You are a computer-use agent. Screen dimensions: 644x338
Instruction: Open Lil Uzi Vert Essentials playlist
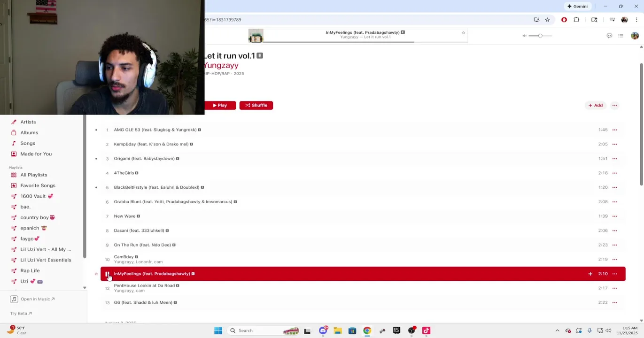46,260
